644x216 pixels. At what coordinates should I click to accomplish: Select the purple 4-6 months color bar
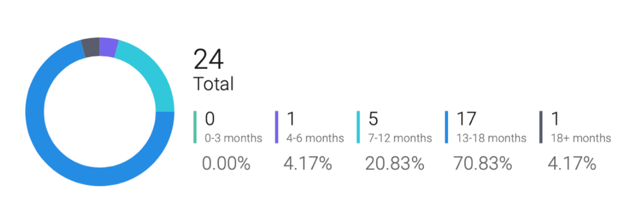(x=277, y=127)
